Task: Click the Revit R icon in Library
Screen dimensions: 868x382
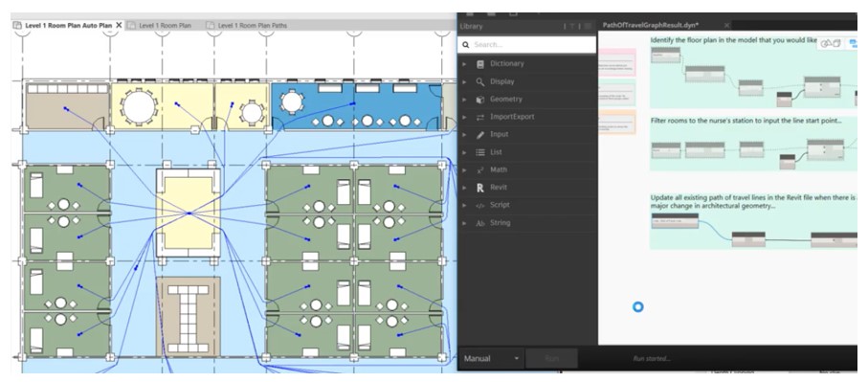Action: (x=480, y=188)
